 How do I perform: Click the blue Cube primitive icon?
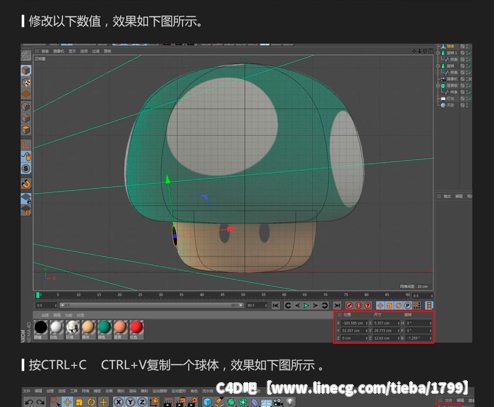(x=207, y=402)
